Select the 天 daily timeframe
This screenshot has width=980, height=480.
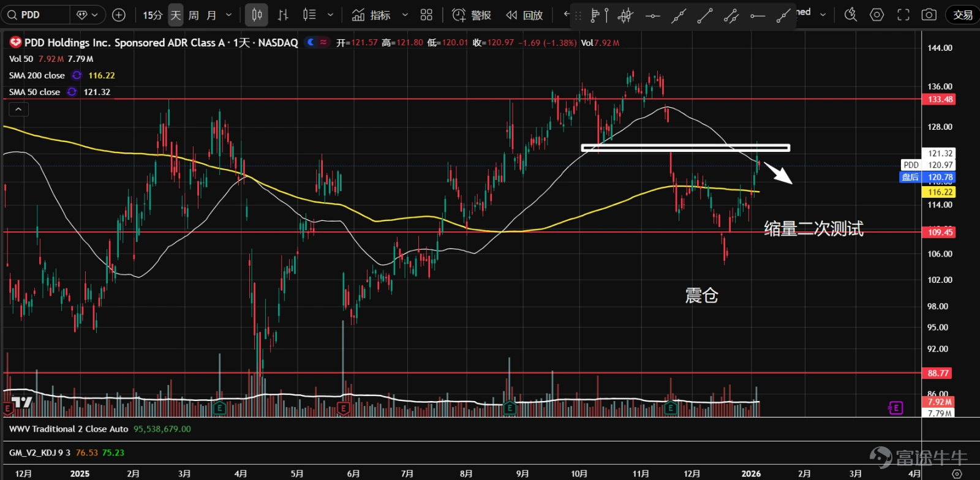tap(176, 15)
